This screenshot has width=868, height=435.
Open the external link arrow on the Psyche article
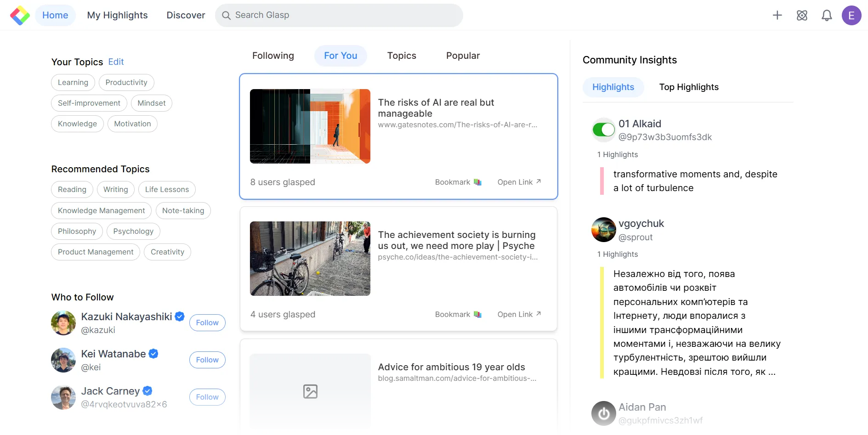click(538, 314)
